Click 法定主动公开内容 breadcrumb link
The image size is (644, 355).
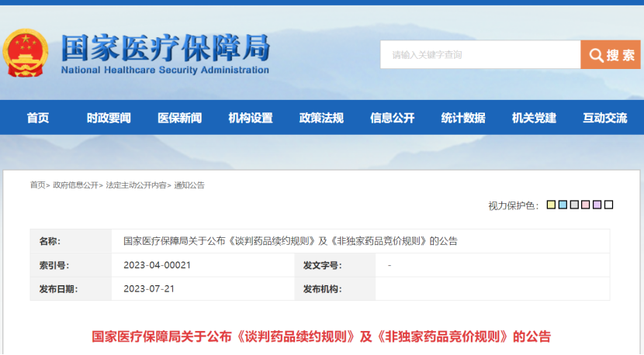(x=136, y=185)
